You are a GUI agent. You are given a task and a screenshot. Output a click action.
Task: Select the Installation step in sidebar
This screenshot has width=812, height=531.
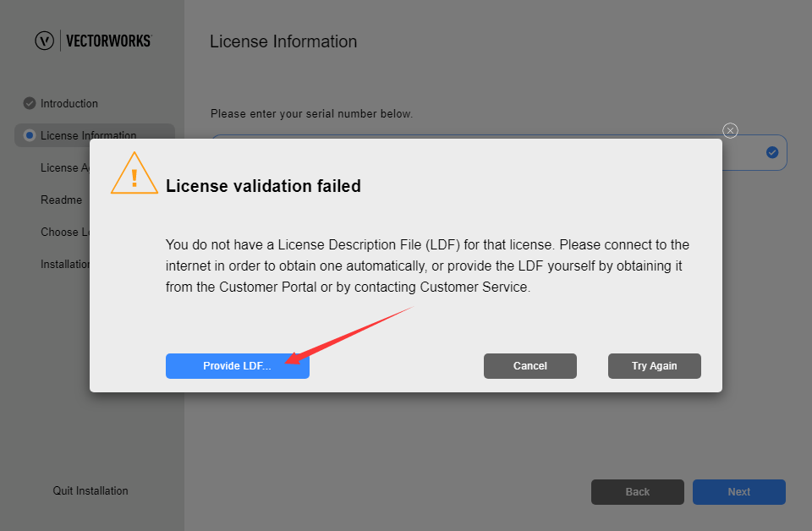[x=65, y=264]
